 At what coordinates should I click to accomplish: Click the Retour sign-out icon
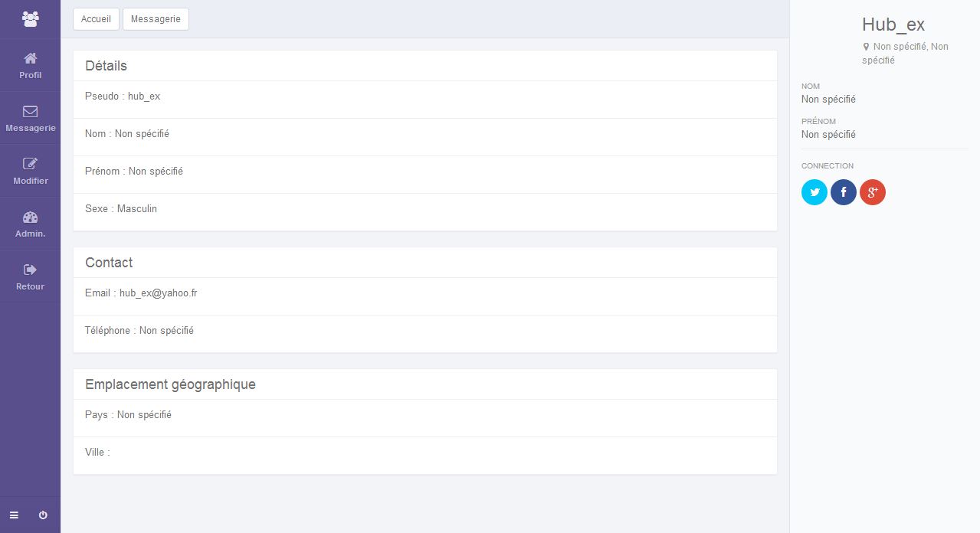pos(30,270)
